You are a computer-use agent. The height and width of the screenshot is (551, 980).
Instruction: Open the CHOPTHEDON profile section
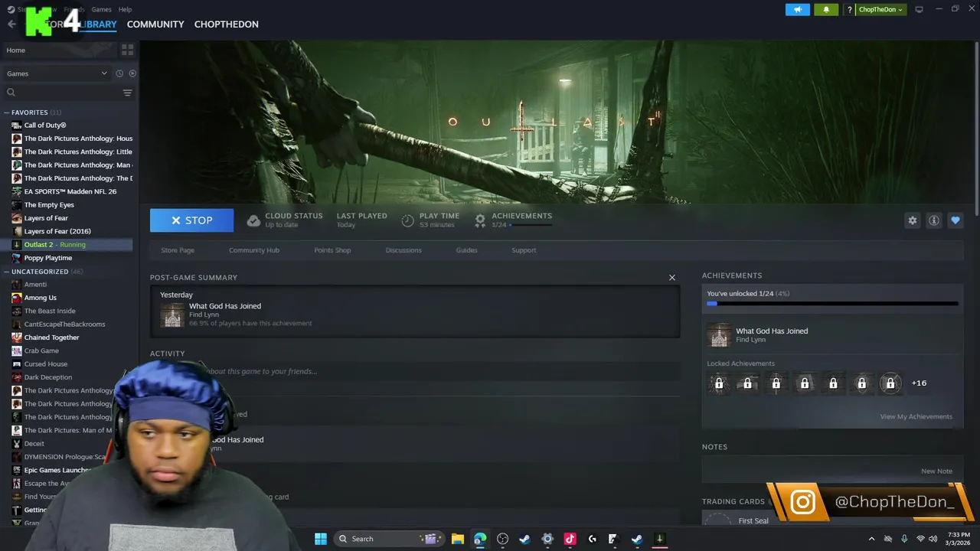[226, 24]
